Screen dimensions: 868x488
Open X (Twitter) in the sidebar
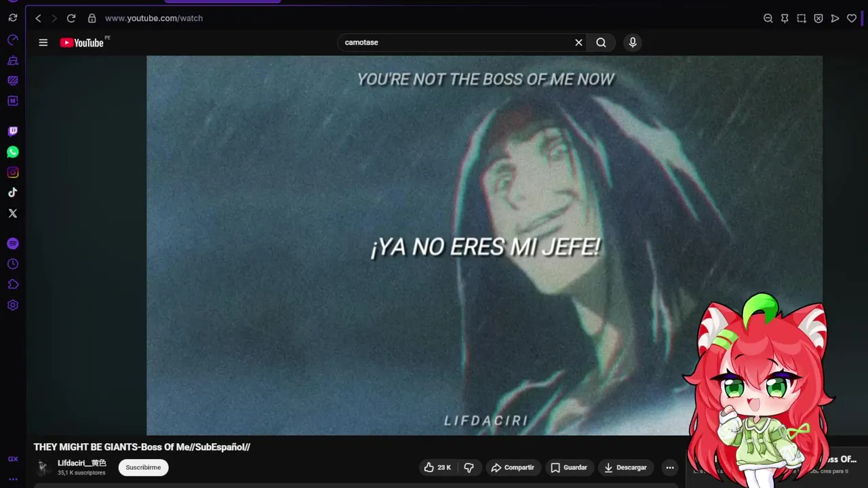tap(13, 213)
